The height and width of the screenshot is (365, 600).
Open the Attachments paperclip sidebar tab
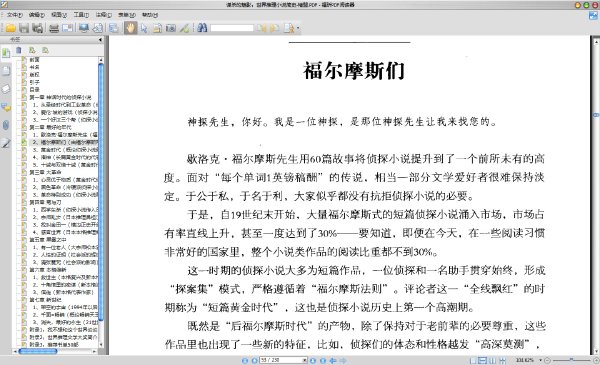point(6,125)
